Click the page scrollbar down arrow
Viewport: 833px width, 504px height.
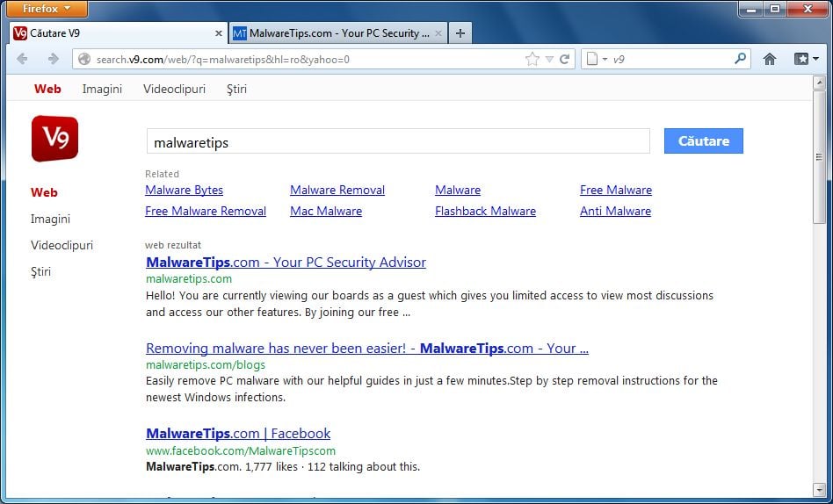coord(819,489)
